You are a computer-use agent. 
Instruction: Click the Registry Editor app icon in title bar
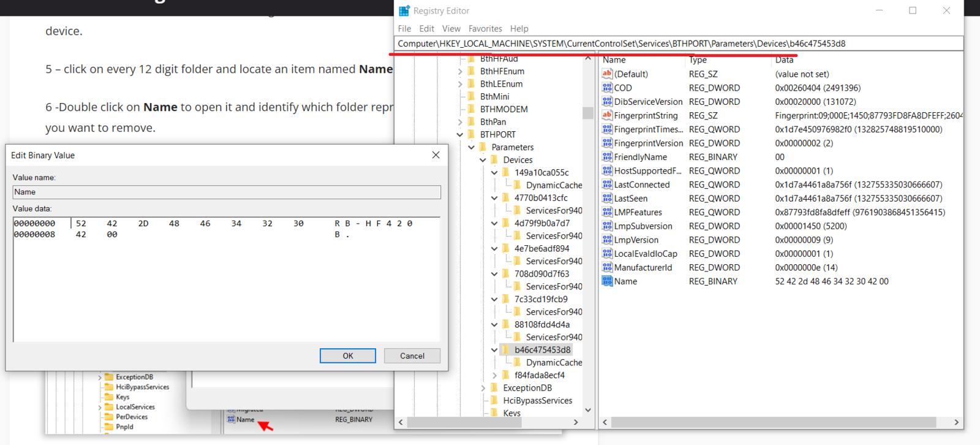[404, 10]
